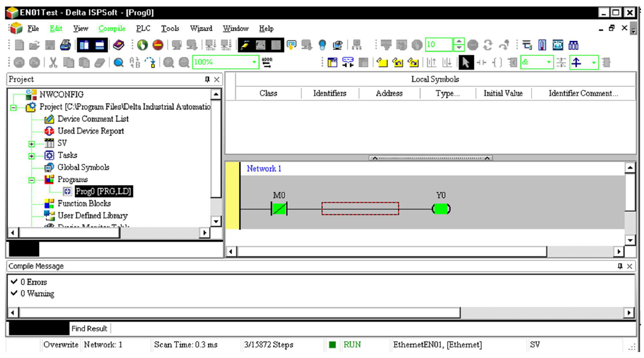Toggle the project workspace panel view button

(x=84, y=45)
